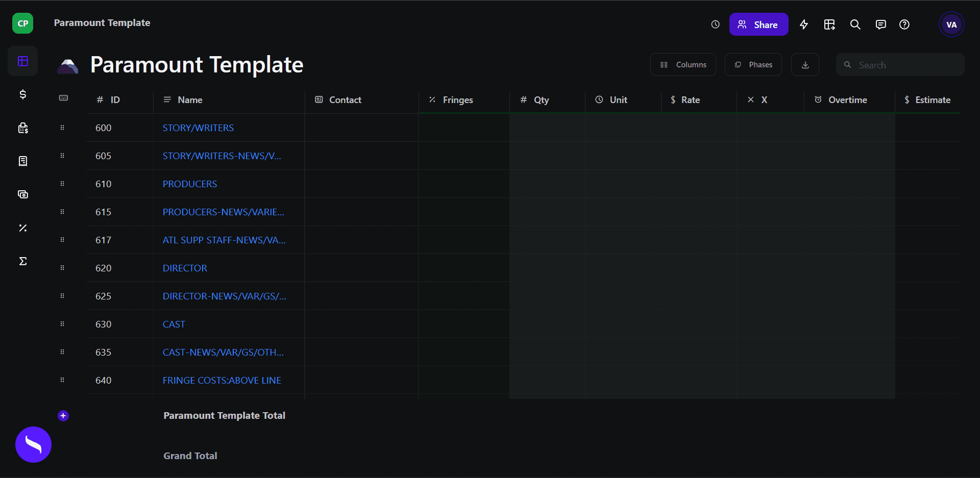Click the download export icon button
This screenshot has height=478, width=980.
click(x=805, y=65)
